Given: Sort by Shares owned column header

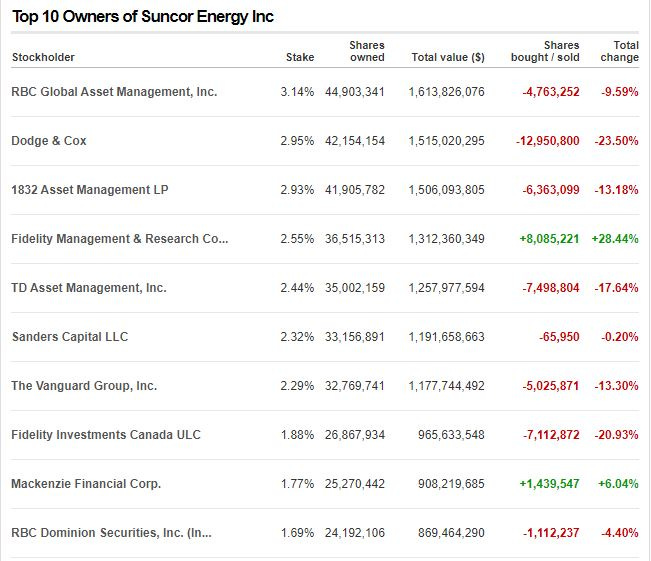Looking at the screenshot, I should (367, 51).
